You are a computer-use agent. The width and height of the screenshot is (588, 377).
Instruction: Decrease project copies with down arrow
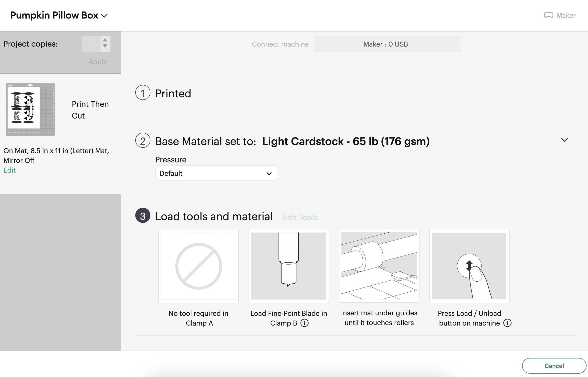point(105,46)
